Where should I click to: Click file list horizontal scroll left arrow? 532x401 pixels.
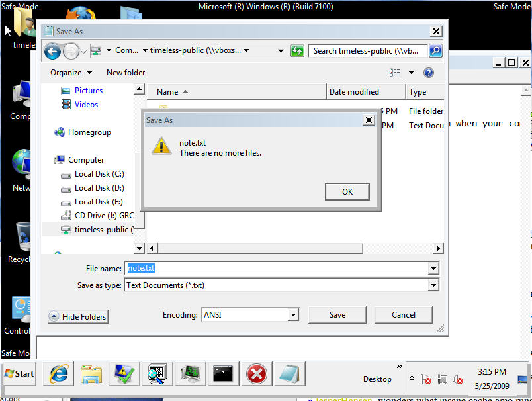click(x=152, y=248)
